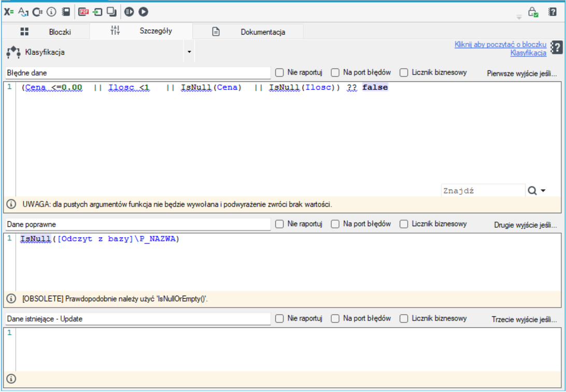Click the Klasyfikacja block type icon

pos(13,52)
